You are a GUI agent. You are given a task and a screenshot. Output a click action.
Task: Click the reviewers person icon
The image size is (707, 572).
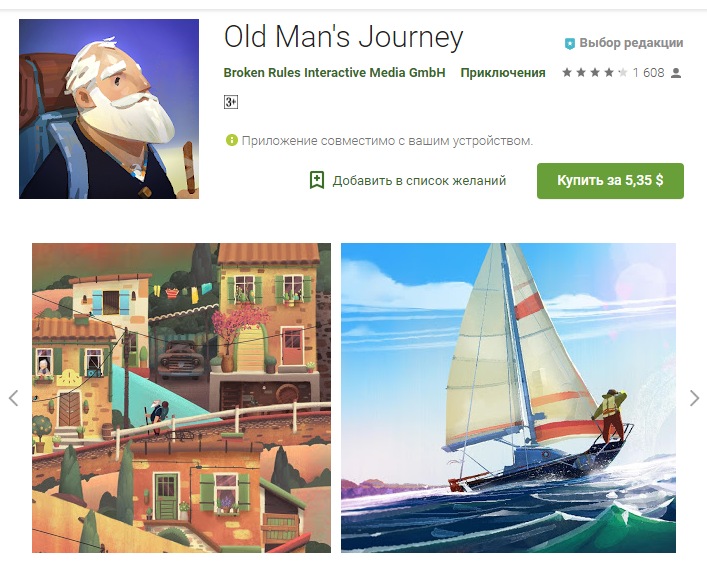675,73
